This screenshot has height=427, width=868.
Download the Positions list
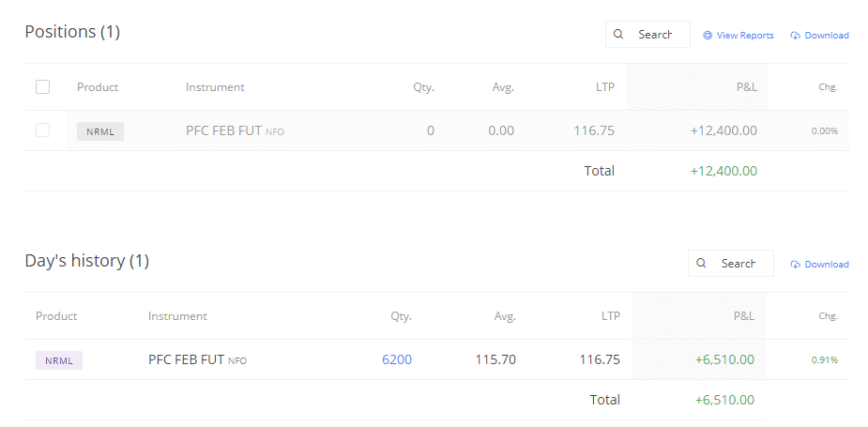820,36
